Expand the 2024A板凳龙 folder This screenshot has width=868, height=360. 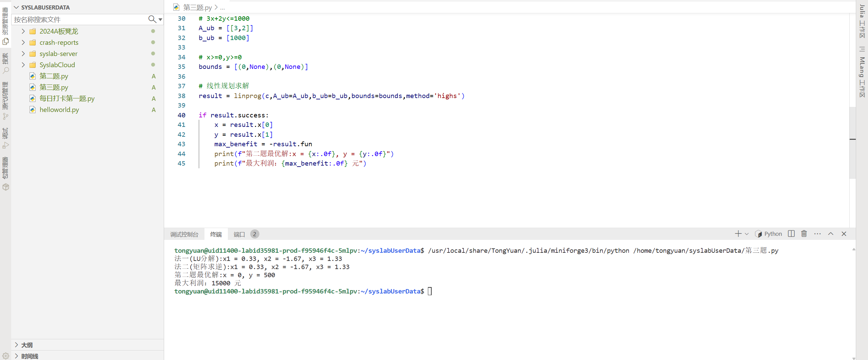click(x=23, y=31)
